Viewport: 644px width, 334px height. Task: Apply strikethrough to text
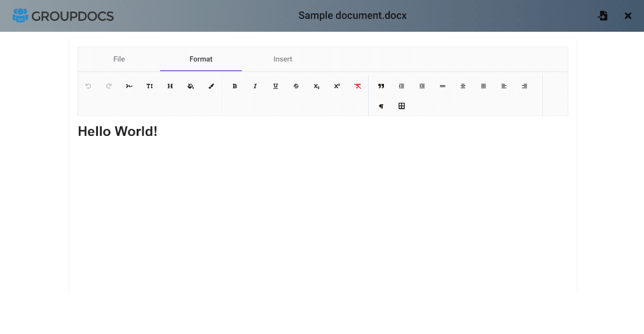(x=296, y=86)
